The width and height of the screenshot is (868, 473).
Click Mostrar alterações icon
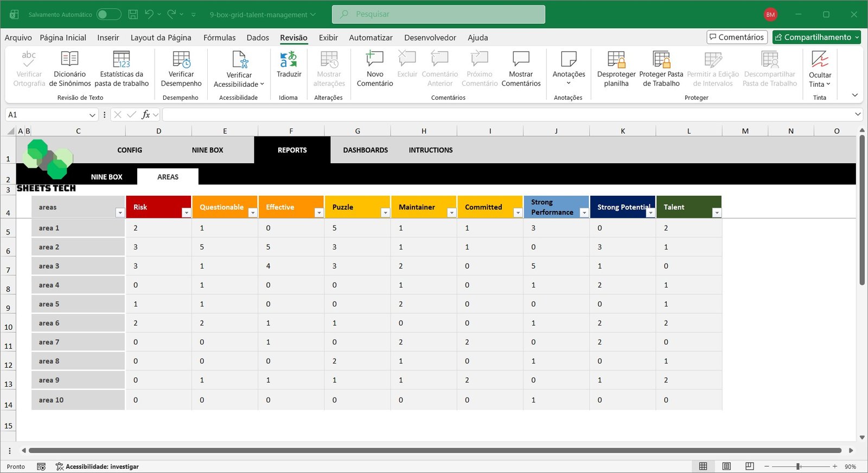point(329,59)
